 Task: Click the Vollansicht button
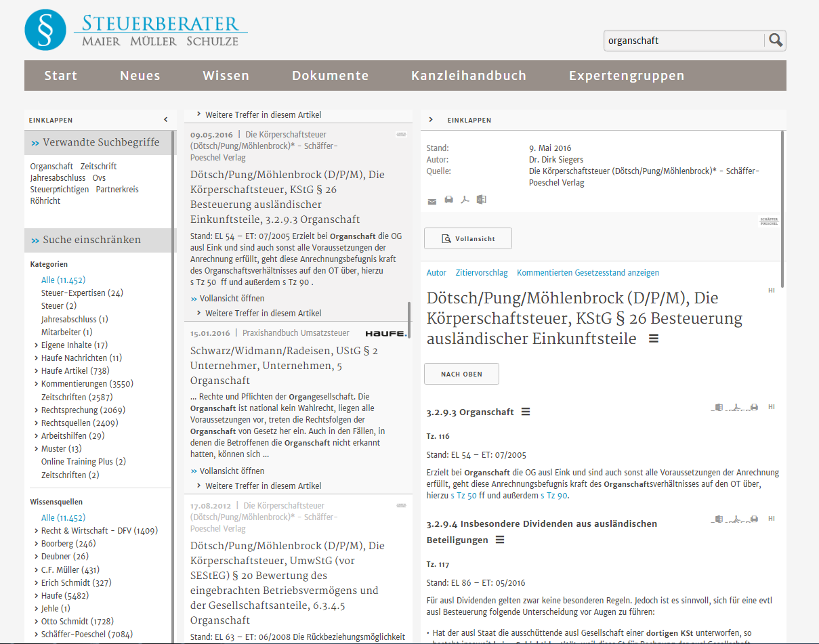coord(468,238)
